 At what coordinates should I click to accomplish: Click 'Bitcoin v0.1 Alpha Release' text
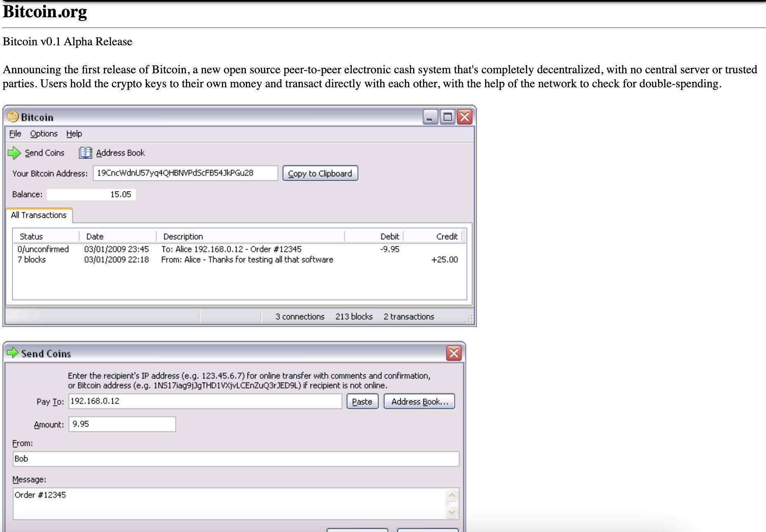pos(68,42)
